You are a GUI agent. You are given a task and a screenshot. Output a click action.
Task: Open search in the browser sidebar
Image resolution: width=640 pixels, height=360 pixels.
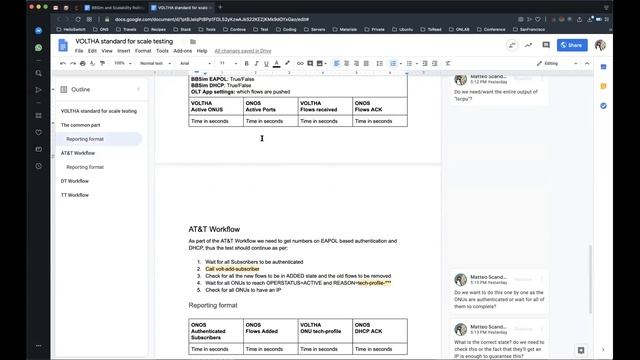point(38,73)
